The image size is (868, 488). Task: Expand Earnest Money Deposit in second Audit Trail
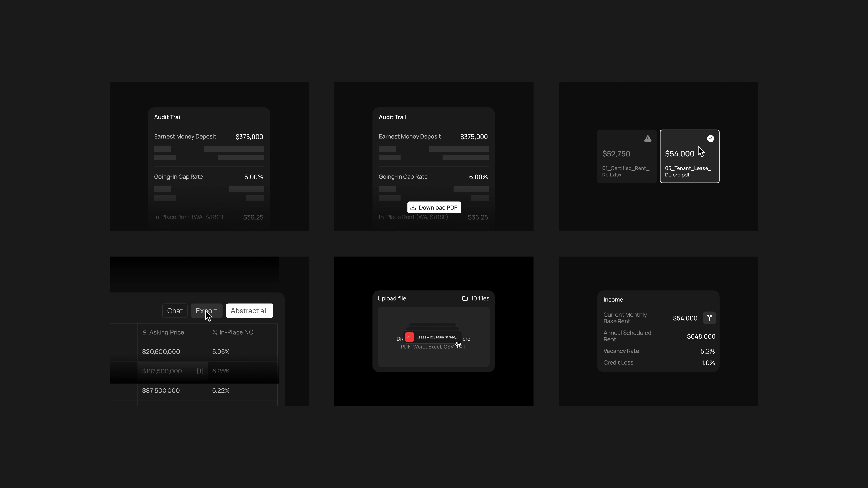tap(433, 137)
